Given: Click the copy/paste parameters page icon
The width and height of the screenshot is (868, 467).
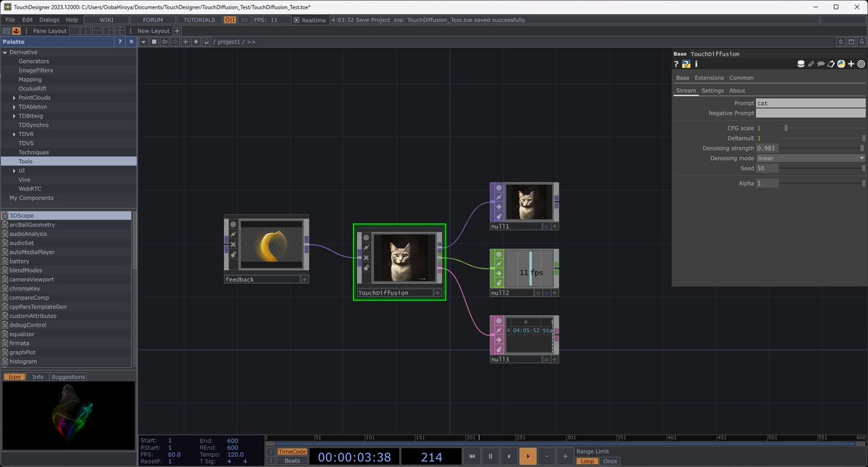Looking at the screenshot, I should pyautogui.click(x=831, y=64).
